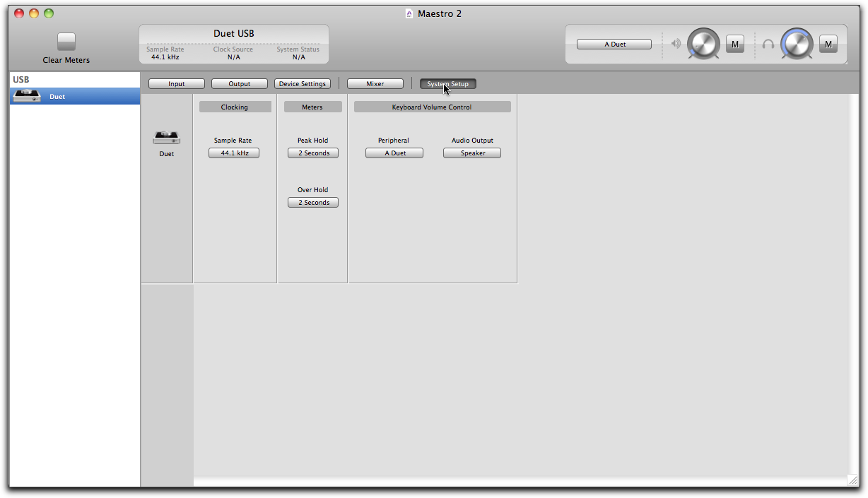Mute the headphone output

828,45
